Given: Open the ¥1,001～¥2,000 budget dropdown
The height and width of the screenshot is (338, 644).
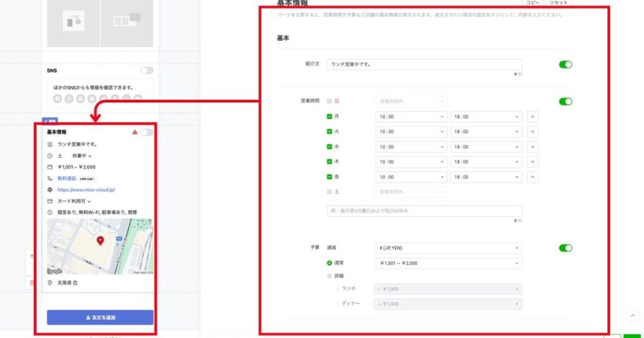Looking at the screenshot, I should tap(448, 263).
